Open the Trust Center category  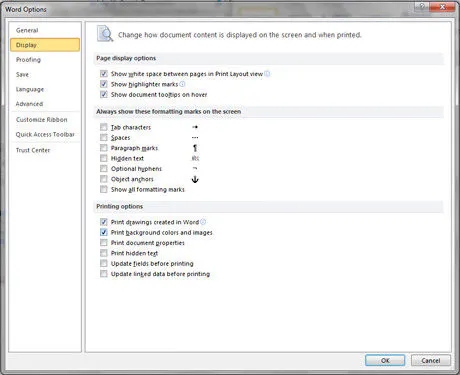[45, 150]
